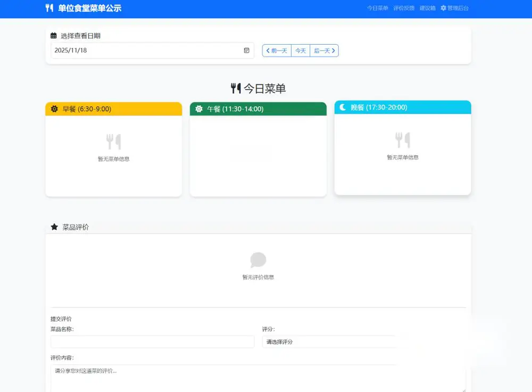Go to next day with 后一天
532x392 pixels.
(x=325, y=51)
